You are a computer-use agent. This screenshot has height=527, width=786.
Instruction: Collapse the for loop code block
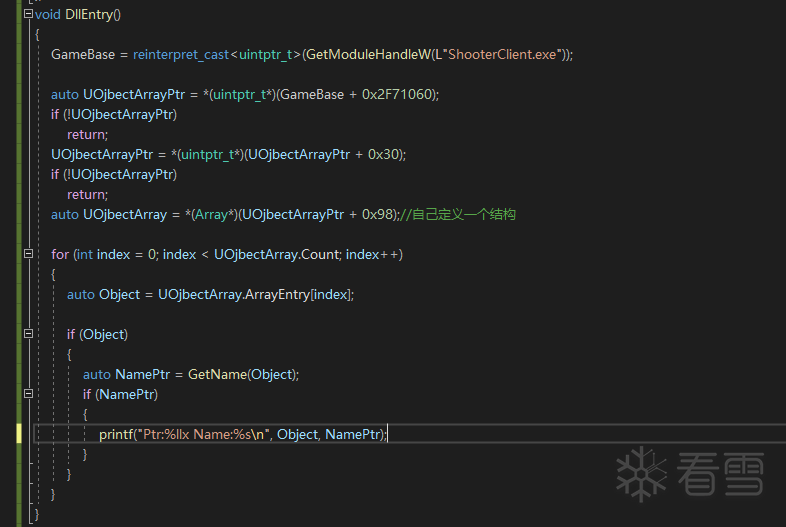pyautogui.click(x=28, y=254)
